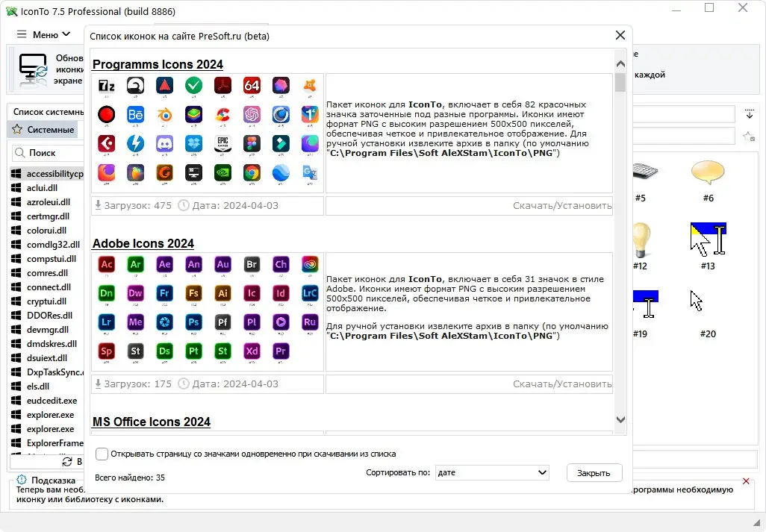Select the speech bubble icon #6

click(708, 173)
